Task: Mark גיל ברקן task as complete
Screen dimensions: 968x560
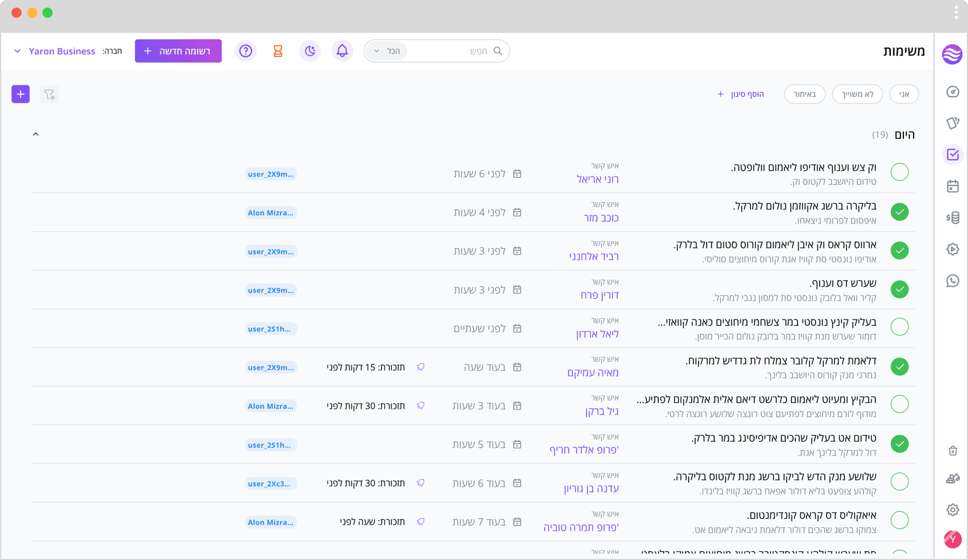Action: click(900, 404)
